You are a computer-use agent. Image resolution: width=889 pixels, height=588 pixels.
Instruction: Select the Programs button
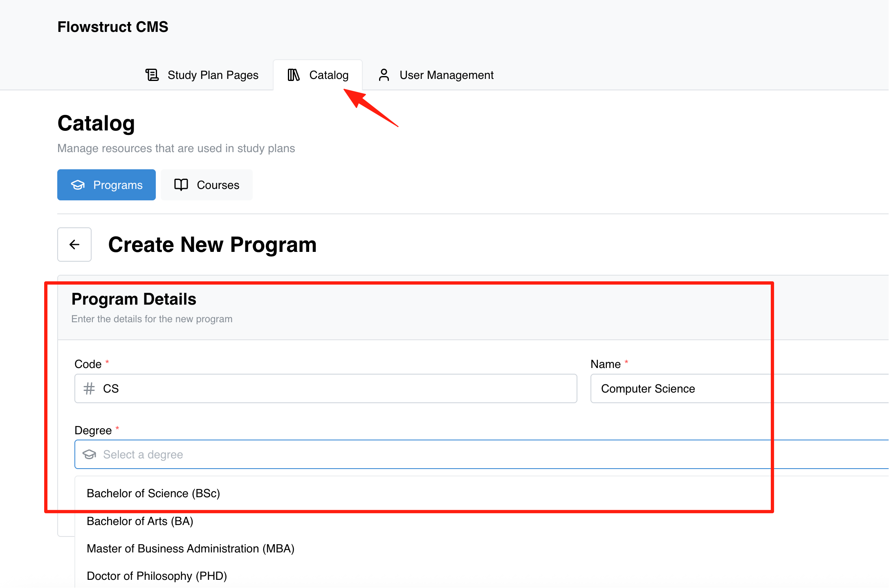(106, 185)
